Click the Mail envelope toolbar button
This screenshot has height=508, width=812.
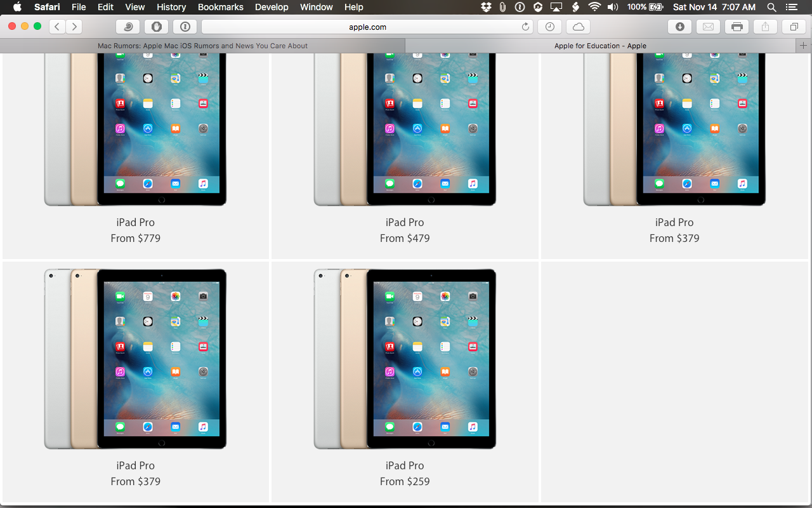click(x=709, y=27)
